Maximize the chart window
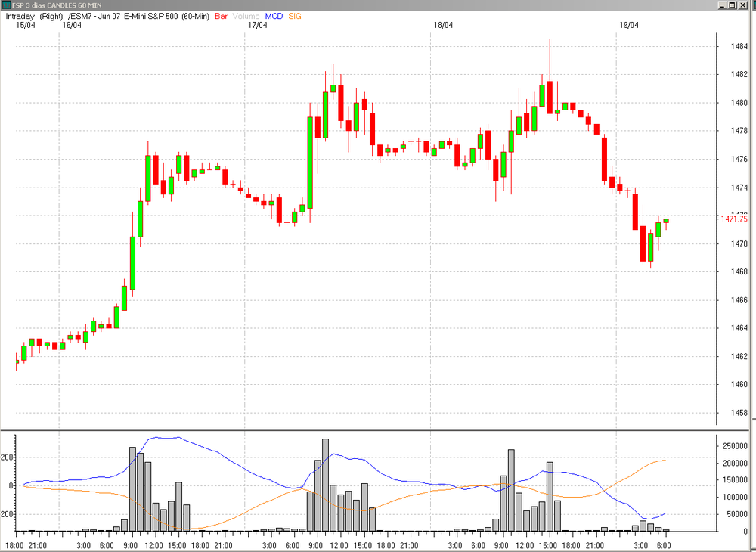The image size is (756, 552). pos(732,5)
